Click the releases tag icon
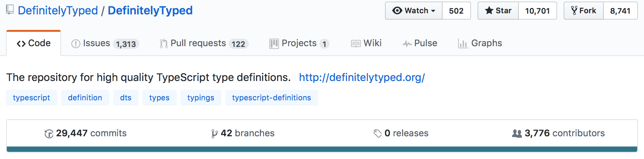 tap(378, 134)
